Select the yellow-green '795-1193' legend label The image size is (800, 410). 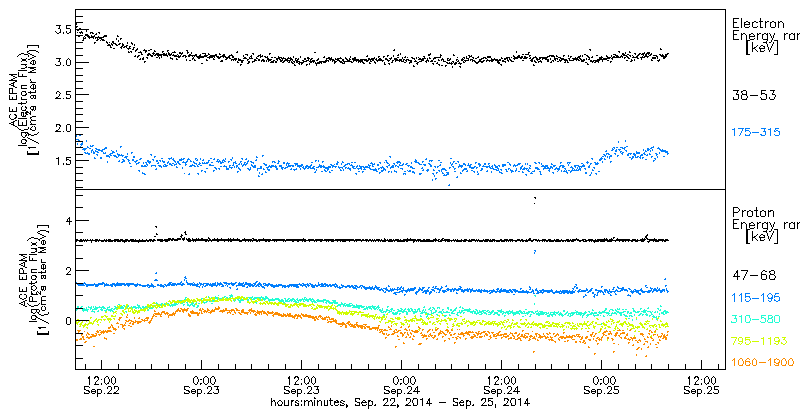click(x=760, y=341)
